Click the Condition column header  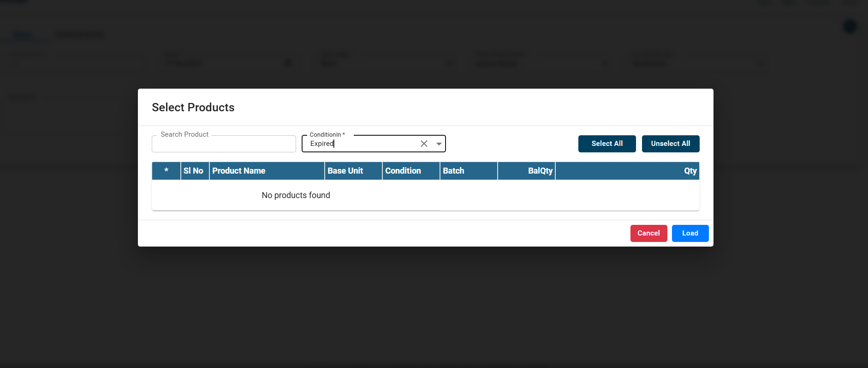403,171
